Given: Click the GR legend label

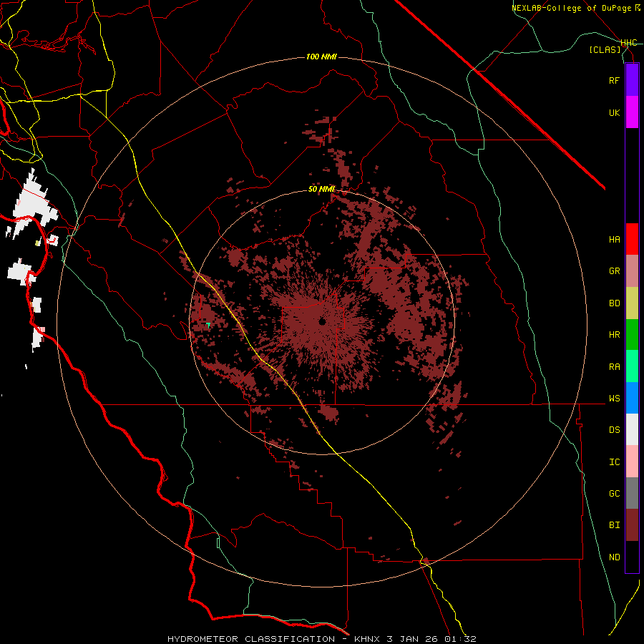Looking at the screenshot, I should coord(614,271).
